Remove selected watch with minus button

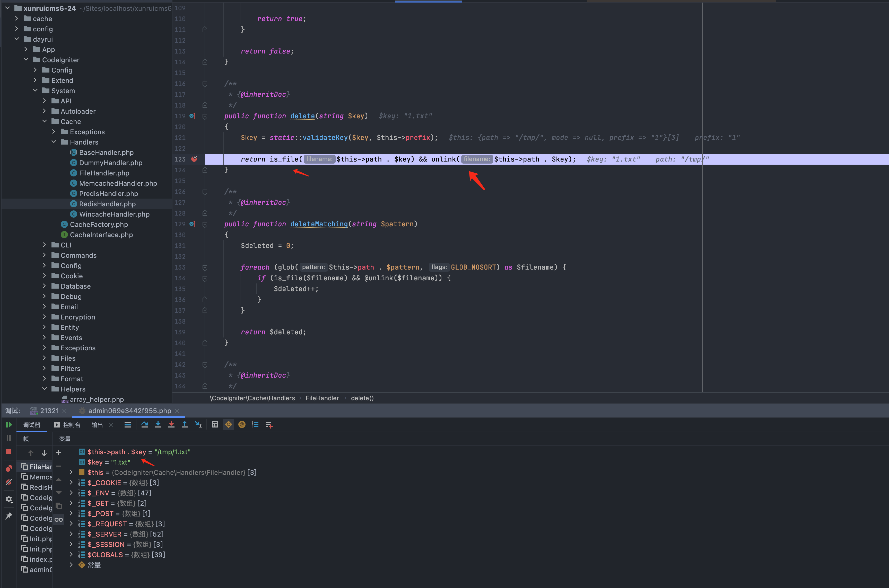pos(58,466)
